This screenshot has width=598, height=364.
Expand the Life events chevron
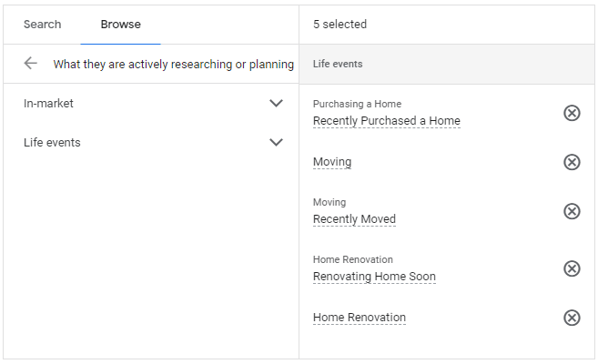(277, 143)
